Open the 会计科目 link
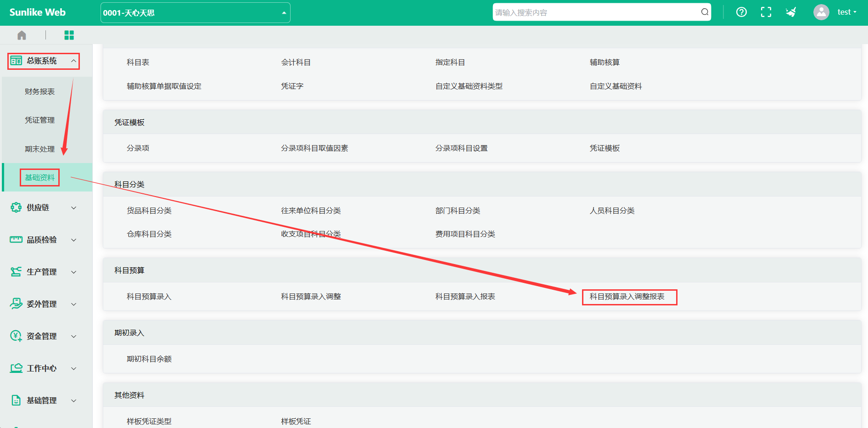The image size is (868, 428). 296,62
